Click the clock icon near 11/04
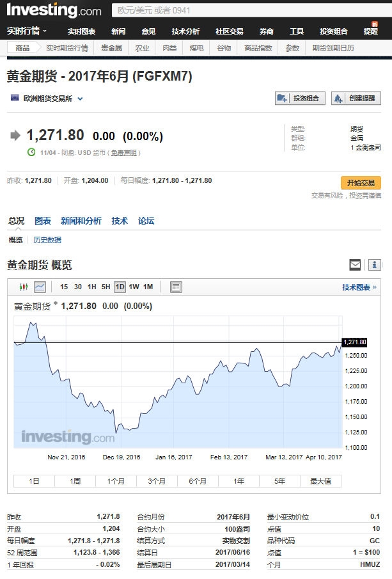 [x=31, y=152]
